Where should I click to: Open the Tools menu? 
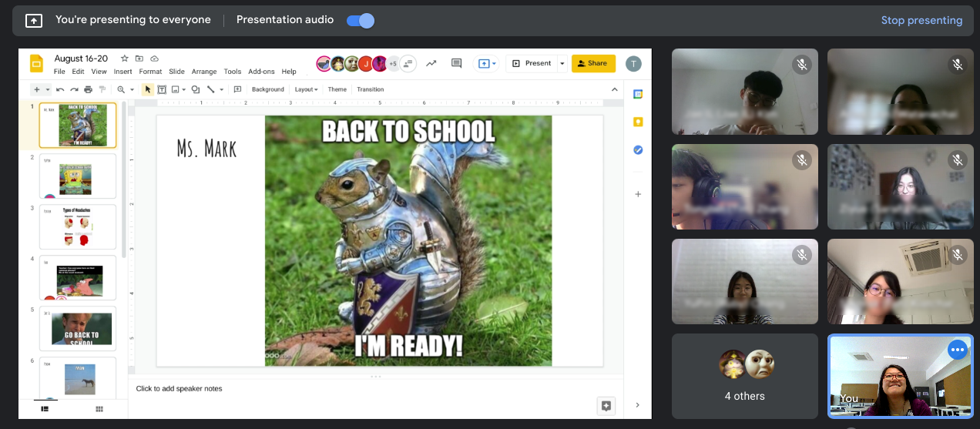[233, 72]
